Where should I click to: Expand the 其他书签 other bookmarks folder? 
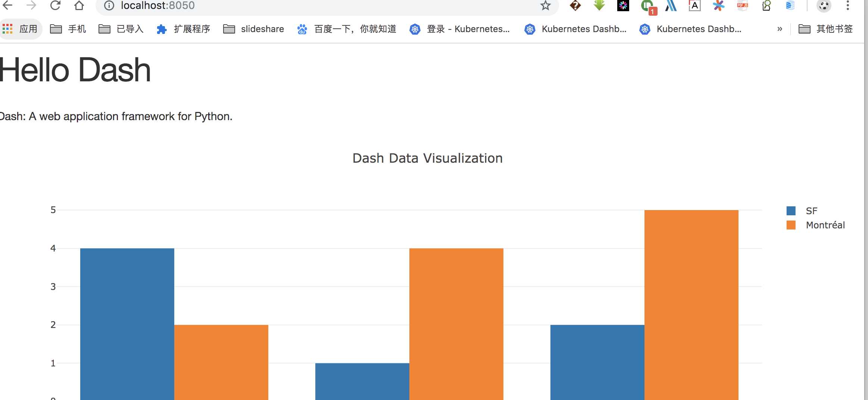click(825, 29)
